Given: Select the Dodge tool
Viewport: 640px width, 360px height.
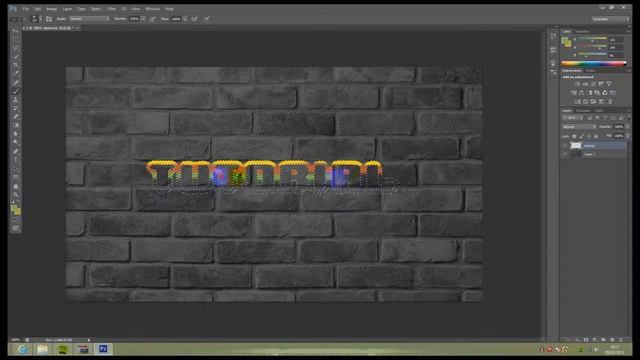Looking at the screenshot, I should click(16, 143).
